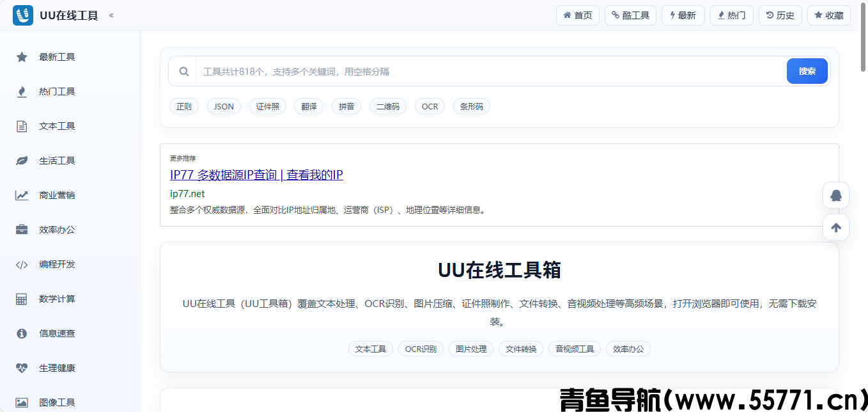Click the picture icon beside 图像工具
The width and height of the screenshot is (868, 412).
point(22,402)
